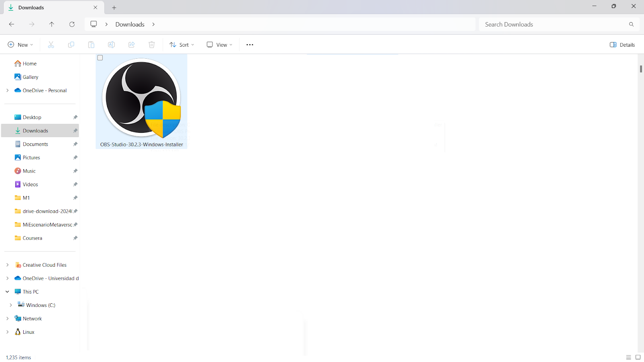This screenshot has height=362, width=644.
Task: Open Desktop in the sidebar
Action: (x=32, y=117)
